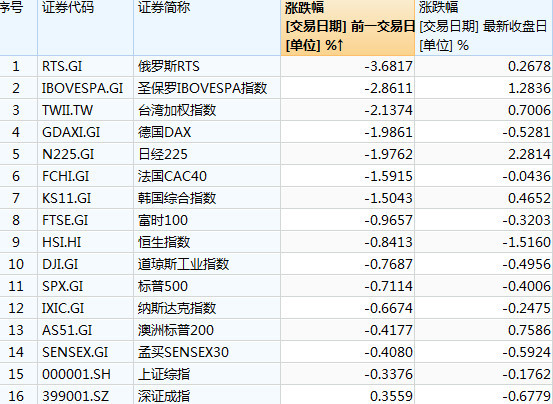
Task: Click value 0.7586
Action: coord(529,330)
